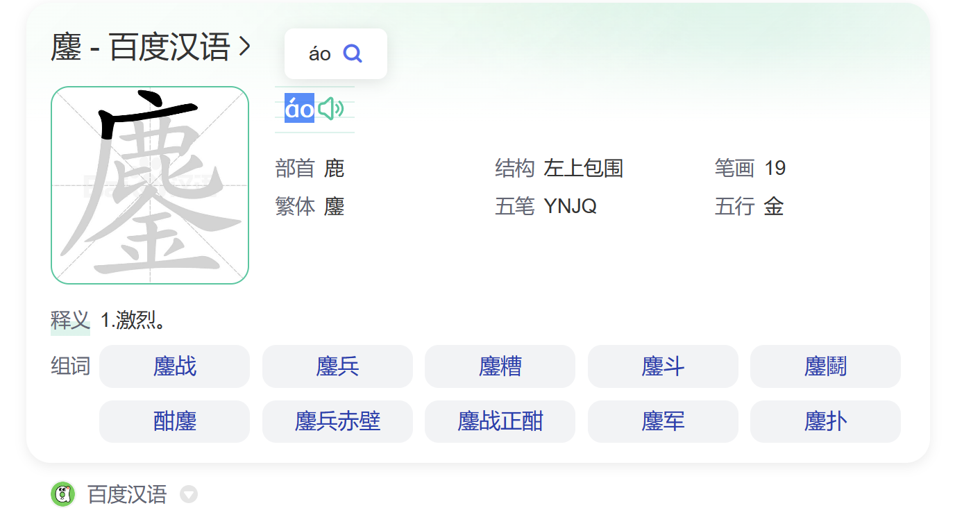Open the 鏖兵赤壁 phrase tile
The height and width of the screenshot is (517, 980).
click(337, 421)
